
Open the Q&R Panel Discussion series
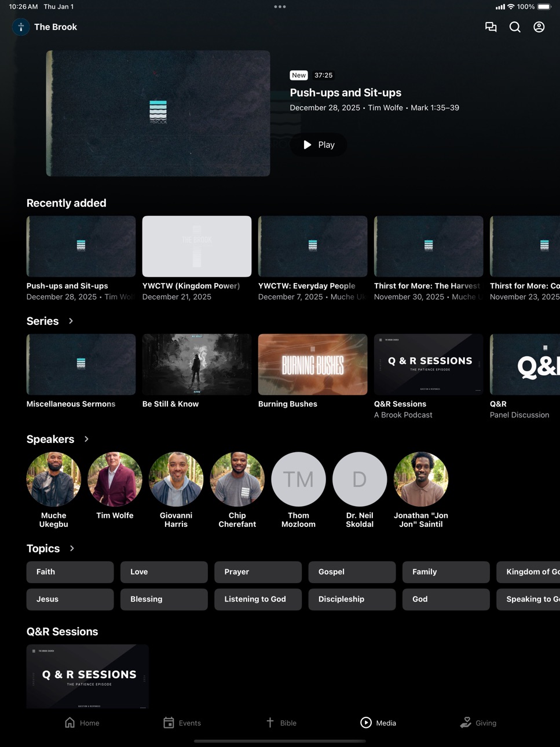[x=525, y=376]
